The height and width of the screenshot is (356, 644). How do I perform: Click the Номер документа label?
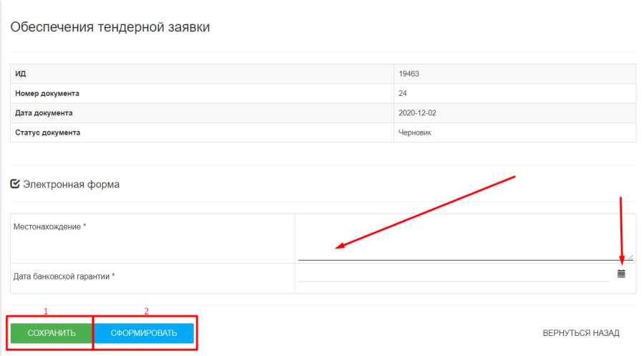[x=47, y=93]
